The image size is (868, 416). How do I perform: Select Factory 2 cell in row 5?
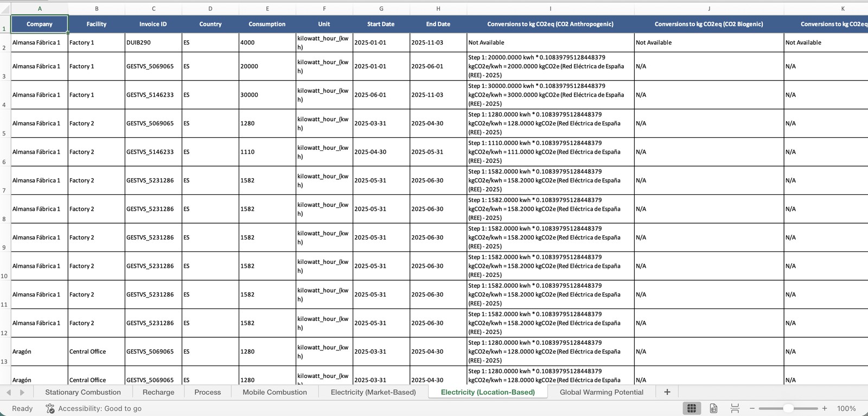click(97, 123)
